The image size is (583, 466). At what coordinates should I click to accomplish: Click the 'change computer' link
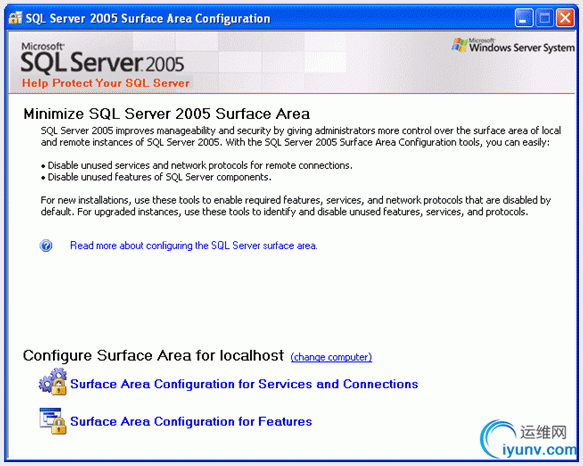[331, 357]
